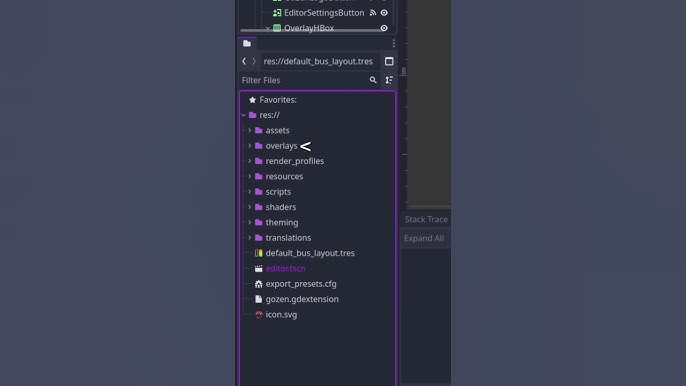Image resolution: width=686 pixels, height=386 pixels.
Task: Click the search magnifier in Filter Files
Action: tap(373, 80)
